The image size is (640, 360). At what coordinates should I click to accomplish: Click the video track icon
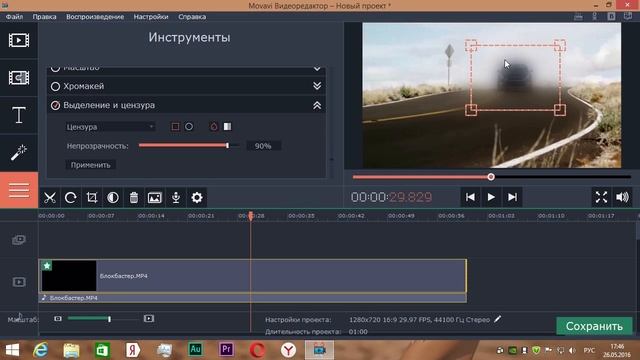pyautogui.click(x=19, y=282)
